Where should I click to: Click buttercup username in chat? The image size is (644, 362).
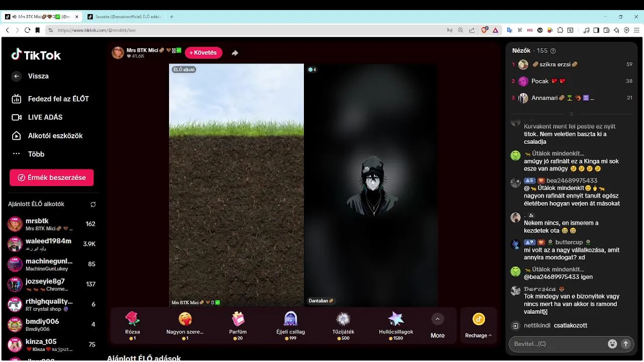[569, 242]
